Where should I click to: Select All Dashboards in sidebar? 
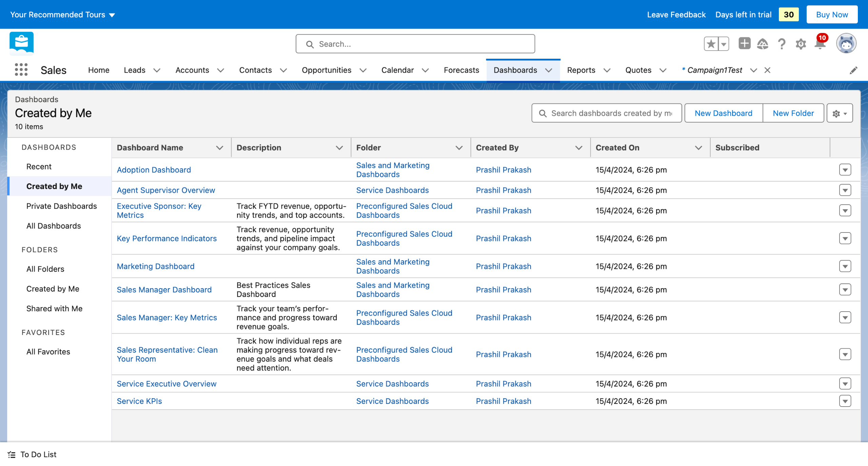click(x=54, y=226)
